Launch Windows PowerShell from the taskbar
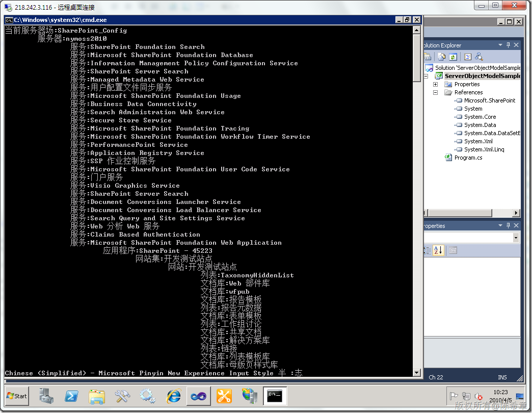The height and width of the screenshot is (413, 532). [x=71, y=396]
